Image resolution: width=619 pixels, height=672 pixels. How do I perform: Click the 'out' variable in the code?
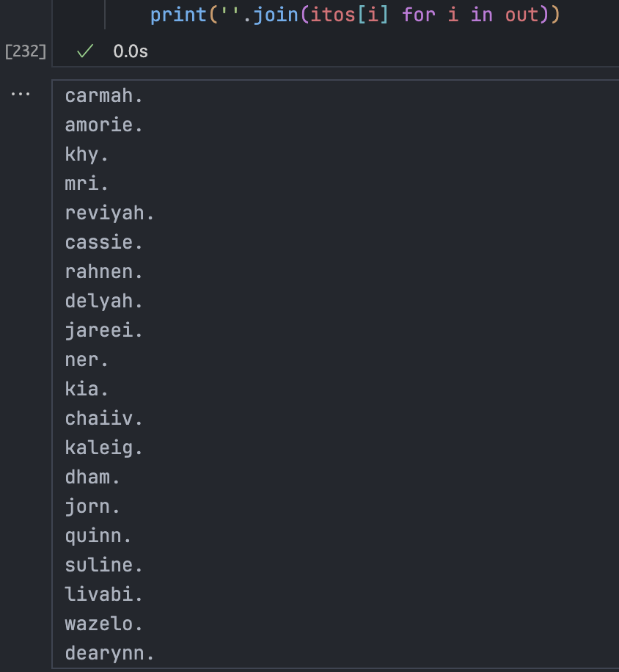click(521, 14)
